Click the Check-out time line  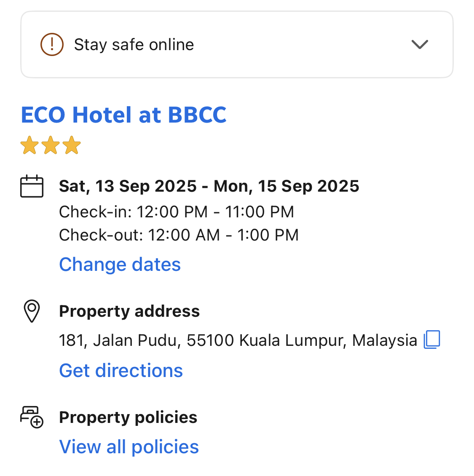179,235
